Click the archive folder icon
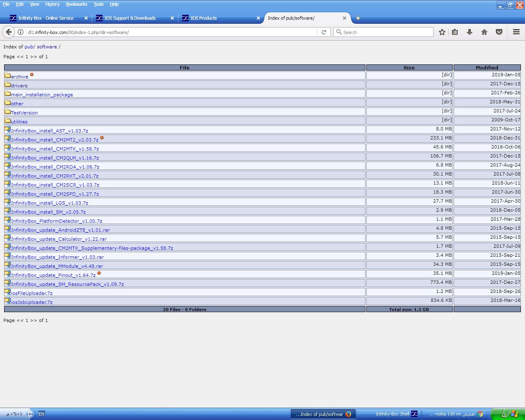The image size is (525, 420). [8, 75]
